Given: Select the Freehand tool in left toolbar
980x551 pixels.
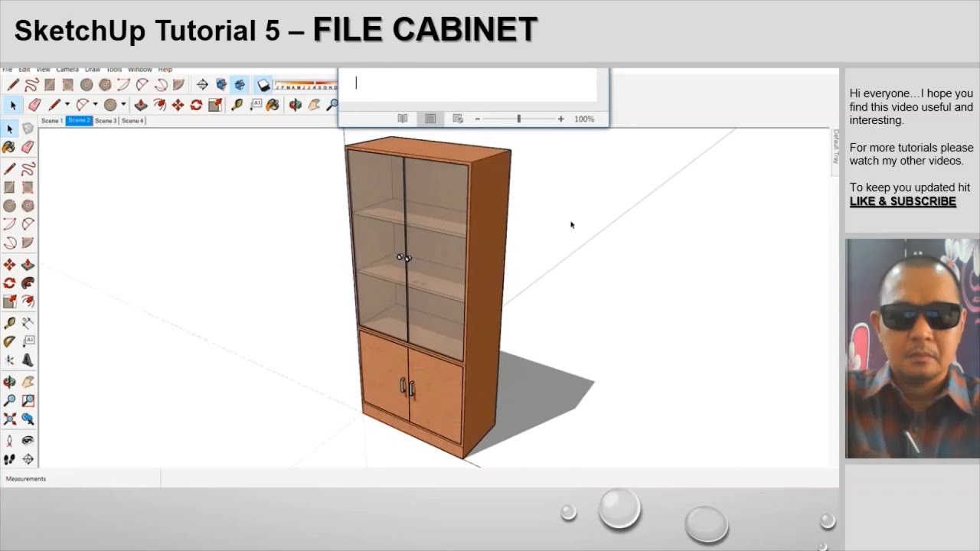Looking at the screenshot, I should pos(28,168).
